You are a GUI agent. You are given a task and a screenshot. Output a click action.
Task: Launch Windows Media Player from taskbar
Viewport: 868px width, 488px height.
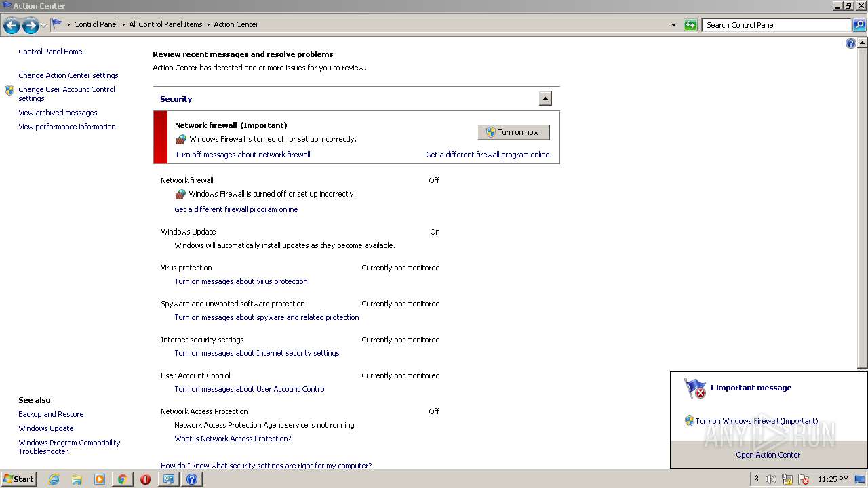[100, 479]
